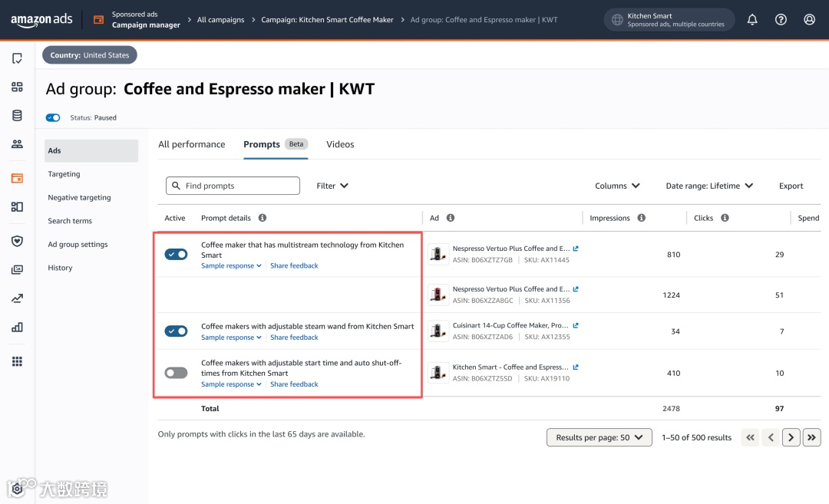Open the database stack icon in sidebar
The height and width of the screenshot is (504, 829).
17,115
